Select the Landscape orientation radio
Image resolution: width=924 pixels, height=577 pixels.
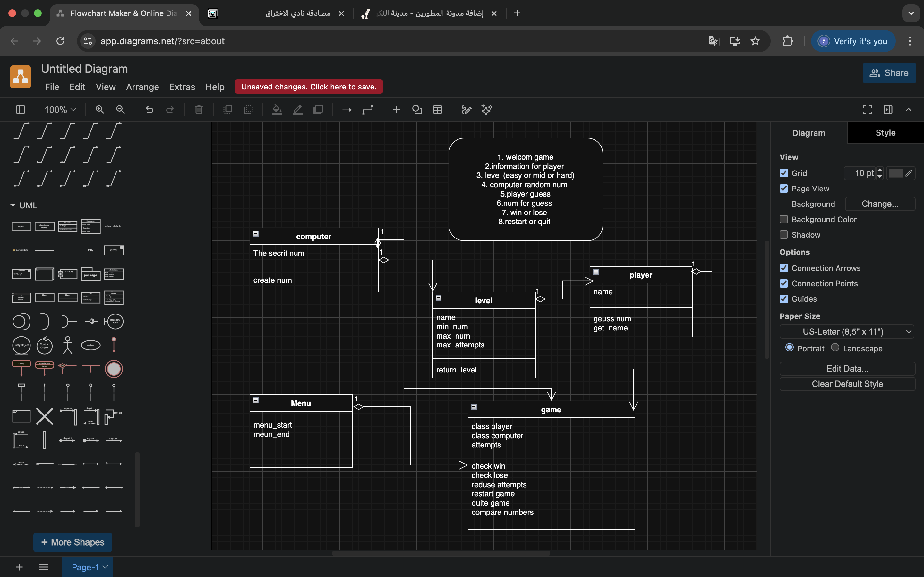pos(835,348)
